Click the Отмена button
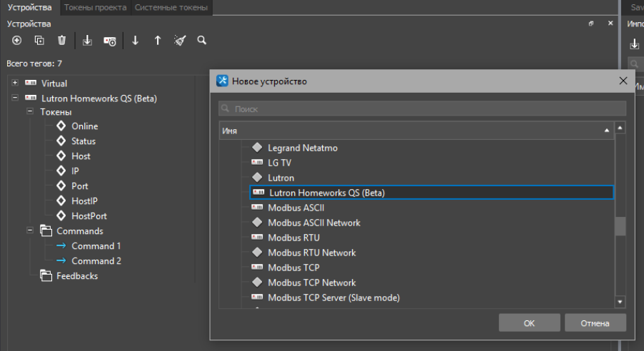This screenshot has height=351, width=644. point(595,323)
